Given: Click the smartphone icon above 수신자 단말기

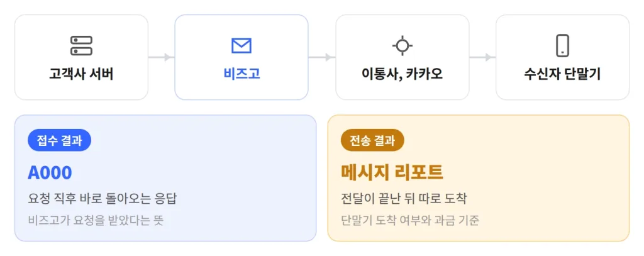Looking at the screenshot, I should coord(562,46).
